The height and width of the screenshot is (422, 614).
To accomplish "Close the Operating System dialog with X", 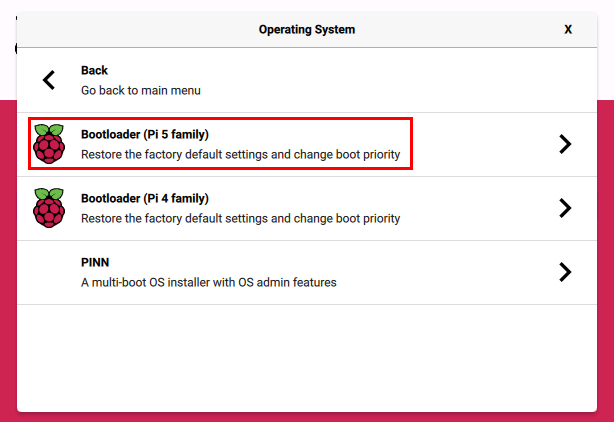I will point(568,29).
